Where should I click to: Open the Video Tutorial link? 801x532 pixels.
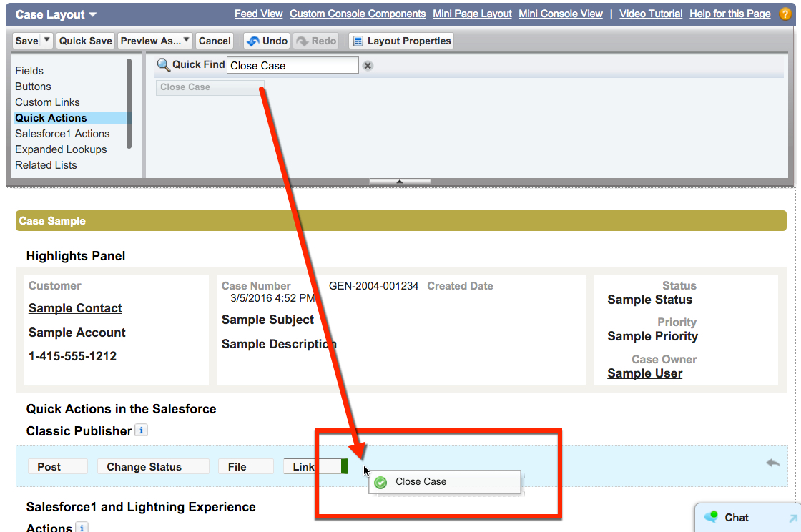coord(651,14)
